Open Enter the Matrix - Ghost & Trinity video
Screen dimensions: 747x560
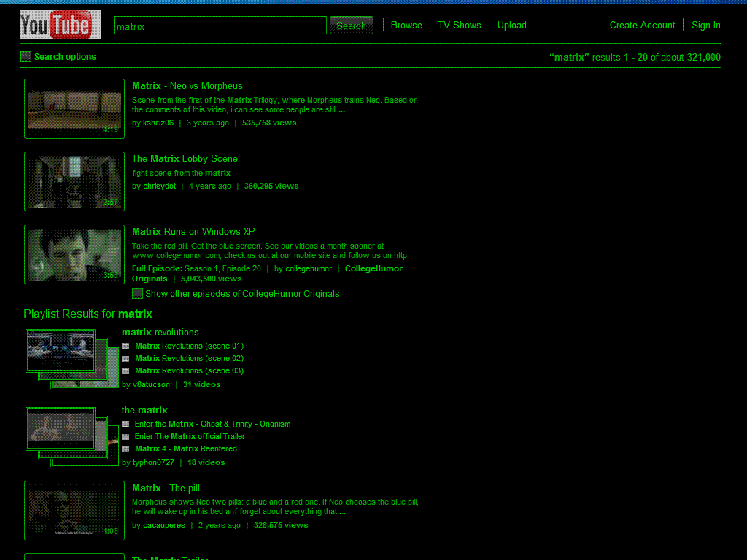212,424
